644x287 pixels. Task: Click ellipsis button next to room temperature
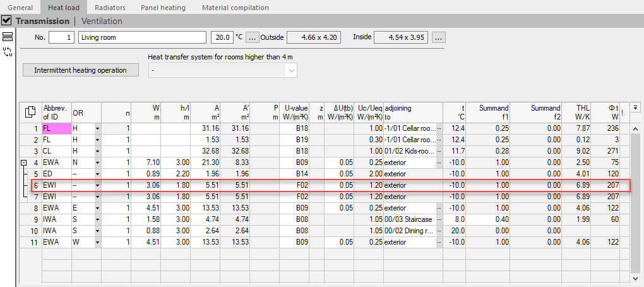coord(252,38)
